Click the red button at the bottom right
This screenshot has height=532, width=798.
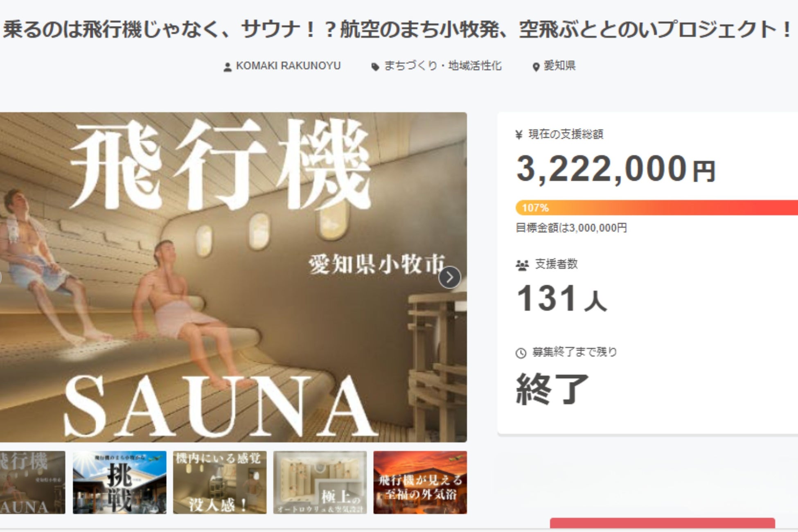coord(662,525)
